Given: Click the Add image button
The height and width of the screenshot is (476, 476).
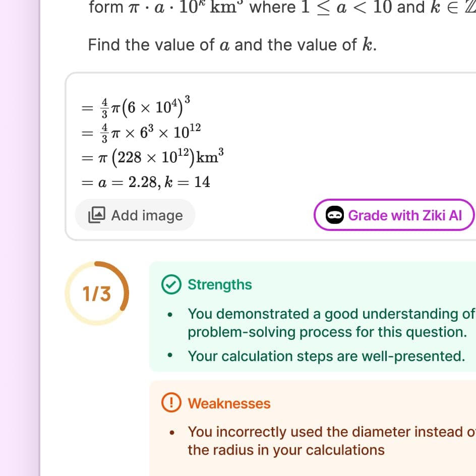Looking at the screenshot, I should [135, 215].
